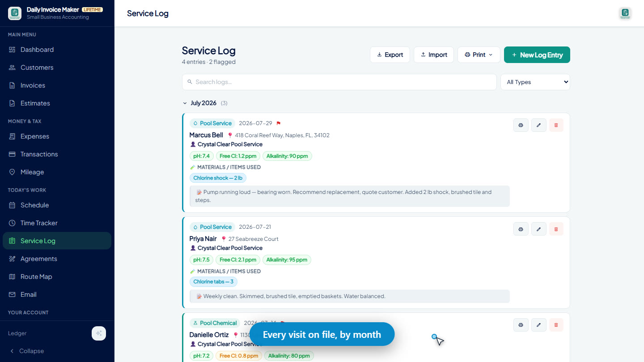Click the Ledger label at sidebar bottom
The width and height of the screenshot is (644, 362).
coord(17,333)
